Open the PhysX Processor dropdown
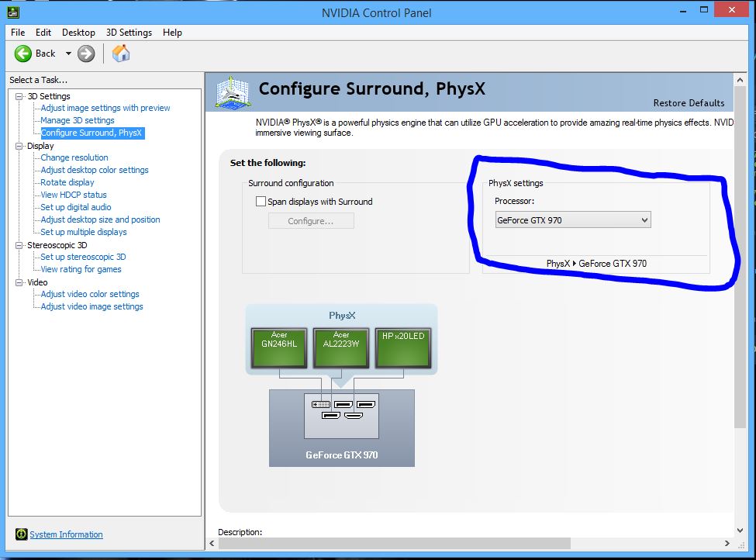Viewport: 756px width, 560px height. 573,220
